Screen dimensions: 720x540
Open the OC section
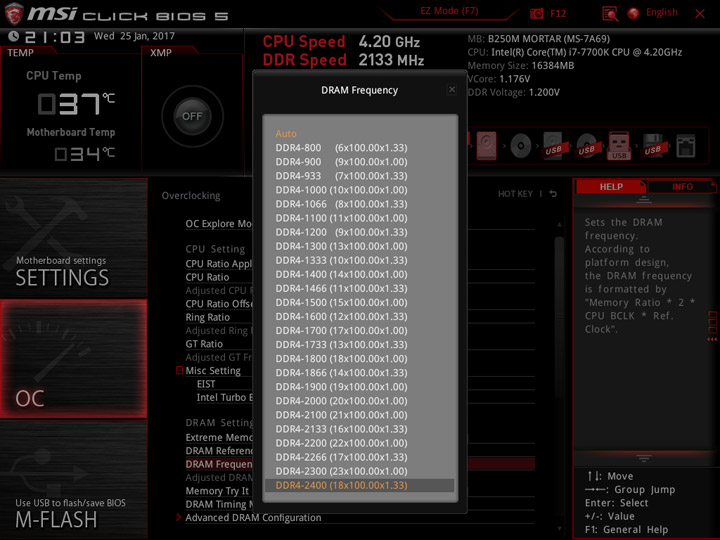73,359
